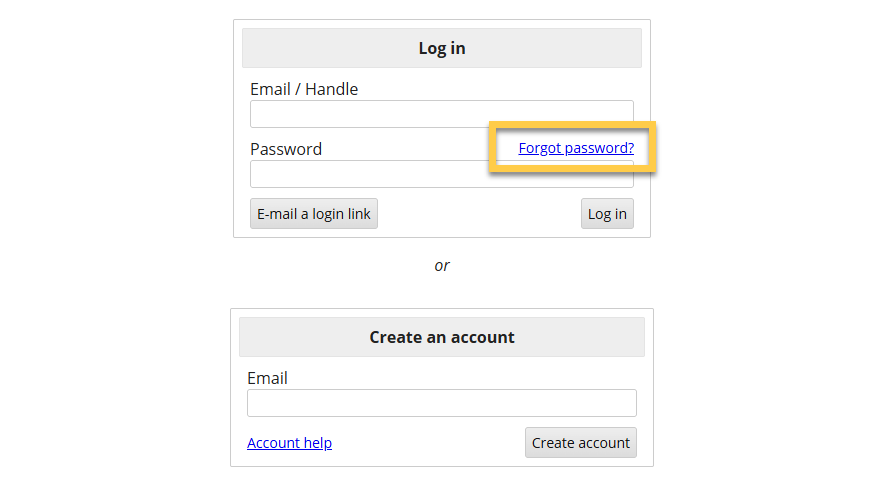Request a passwordless login link by e-mail
The image size is (894, 491).
coord(314,214)
